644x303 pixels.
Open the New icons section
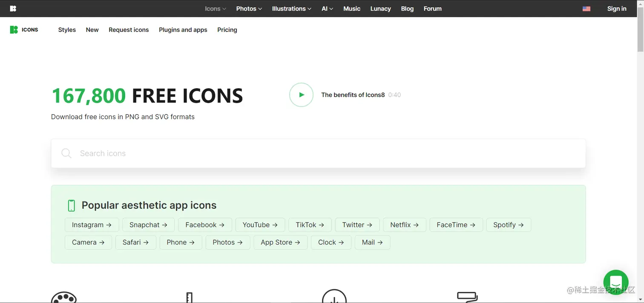92,30
